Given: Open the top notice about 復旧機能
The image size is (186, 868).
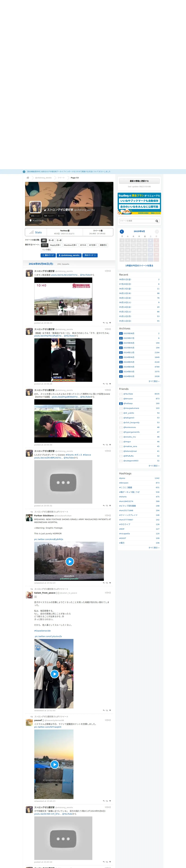Looking at the screenshot, I should pos(69,172).
